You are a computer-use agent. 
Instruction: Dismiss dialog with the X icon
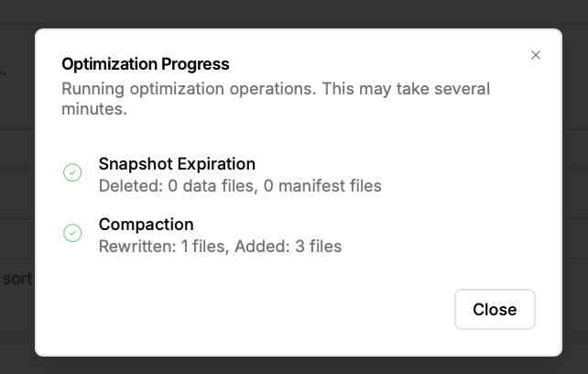pyautogui.click(x=536, y=55)
